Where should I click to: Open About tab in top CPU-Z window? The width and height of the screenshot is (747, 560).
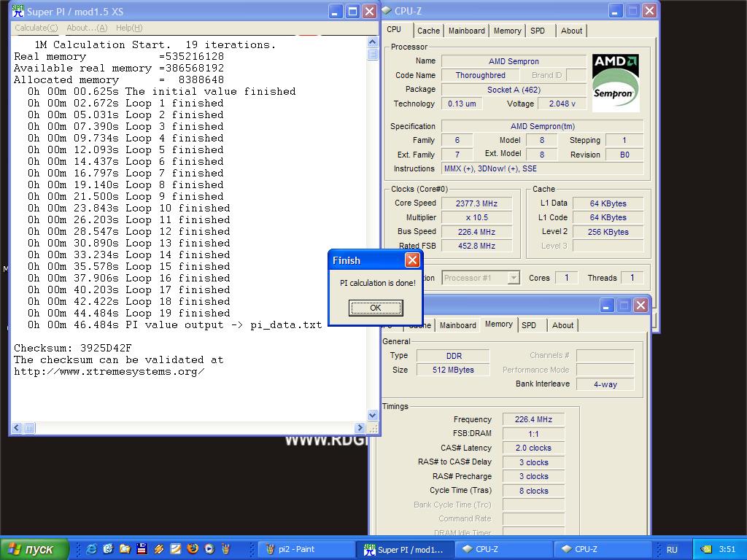(x=571, y=31)
